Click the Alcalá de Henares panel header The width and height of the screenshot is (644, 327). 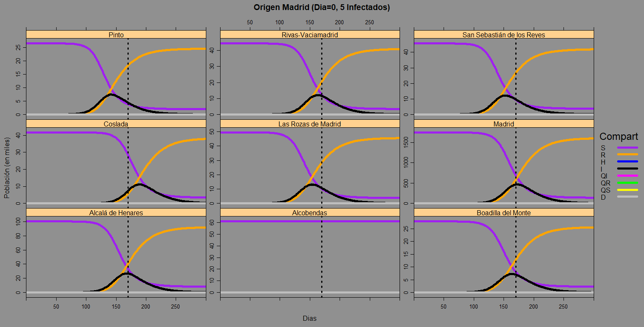(116, 213)
